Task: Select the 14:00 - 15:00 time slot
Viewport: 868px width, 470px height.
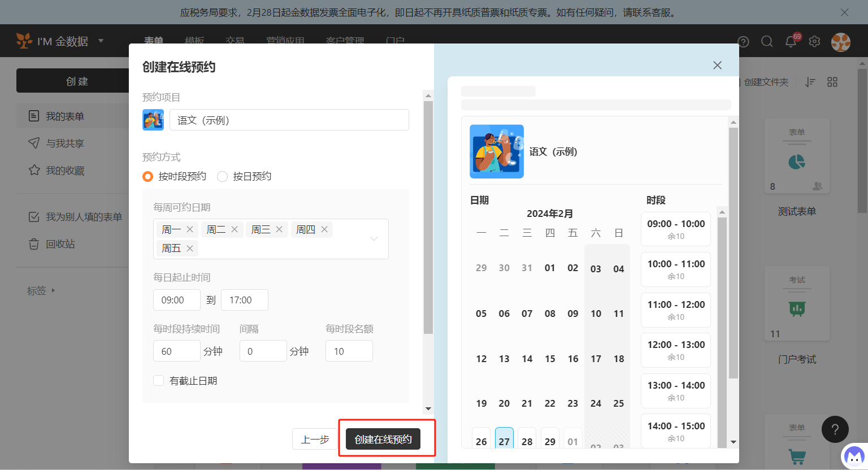Action: pyautogui.click(x=676, y=431)
